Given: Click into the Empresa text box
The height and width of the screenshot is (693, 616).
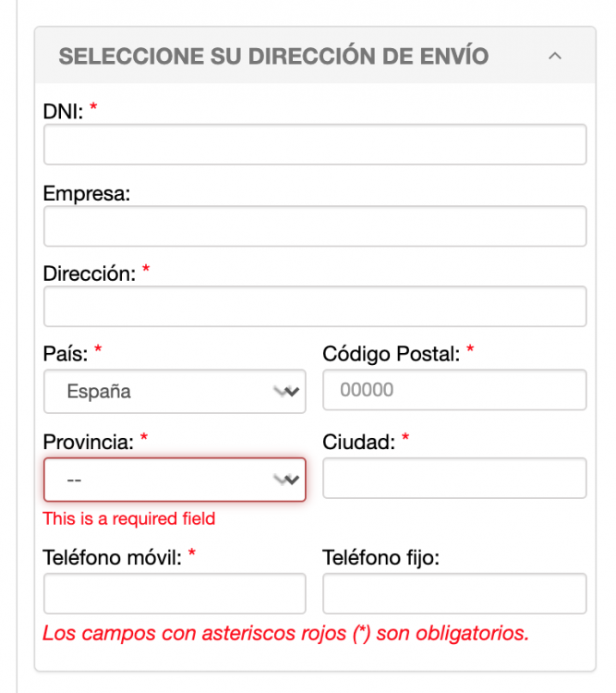Looking at the screenshot, I should tap(314, 226).
